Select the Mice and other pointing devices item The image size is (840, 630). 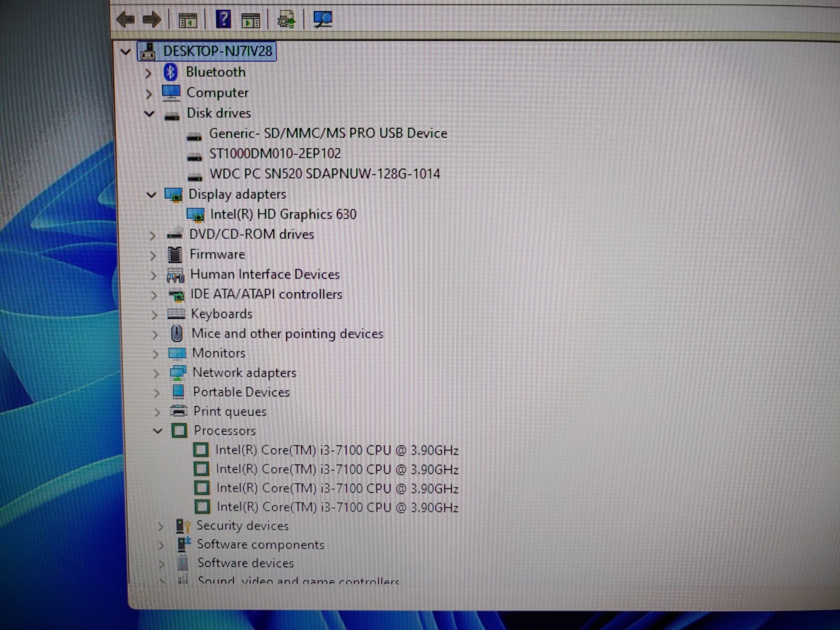[x=287, y=334]
